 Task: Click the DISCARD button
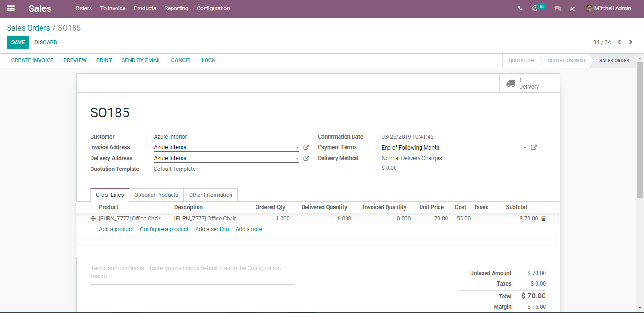tap(46, 42)
